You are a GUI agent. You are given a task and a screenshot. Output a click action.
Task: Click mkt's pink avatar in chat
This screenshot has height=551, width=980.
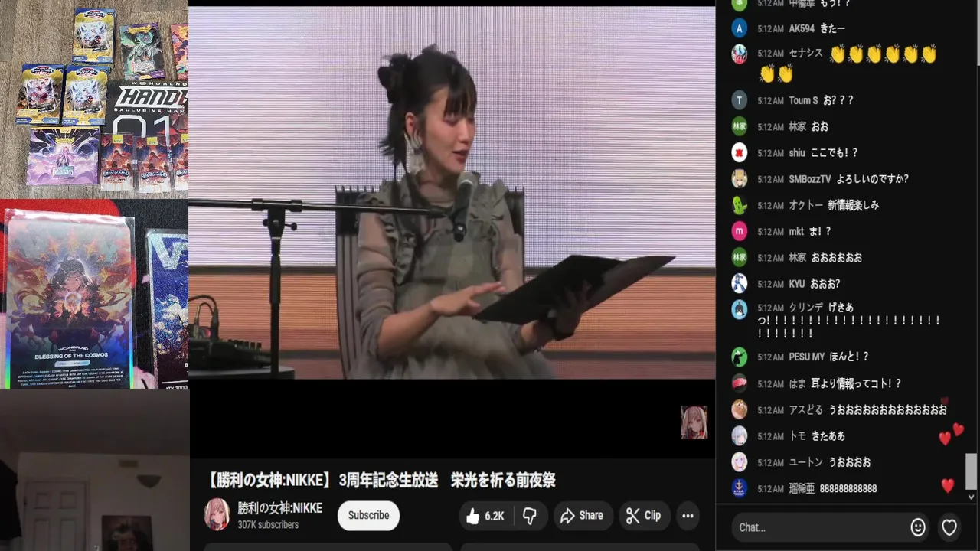(739, 231)
